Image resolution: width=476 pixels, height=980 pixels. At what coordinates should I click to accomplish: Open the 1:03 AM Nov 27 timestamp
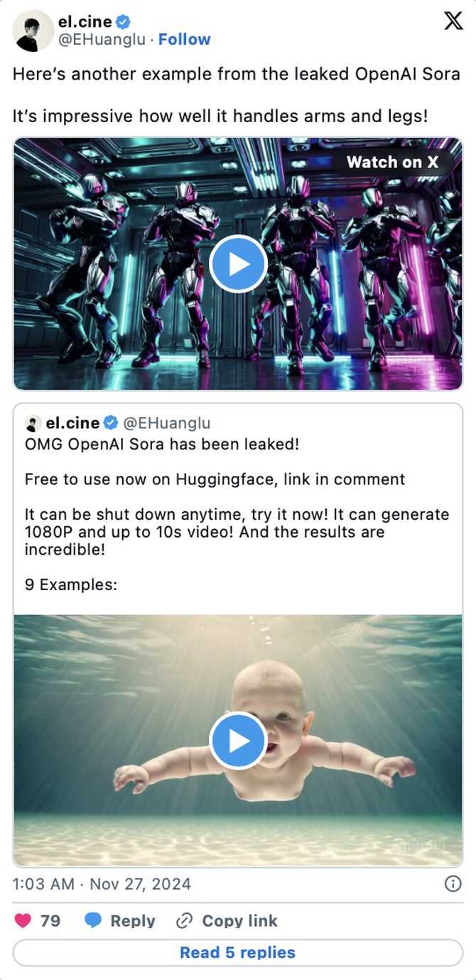(x=102, y=884)
